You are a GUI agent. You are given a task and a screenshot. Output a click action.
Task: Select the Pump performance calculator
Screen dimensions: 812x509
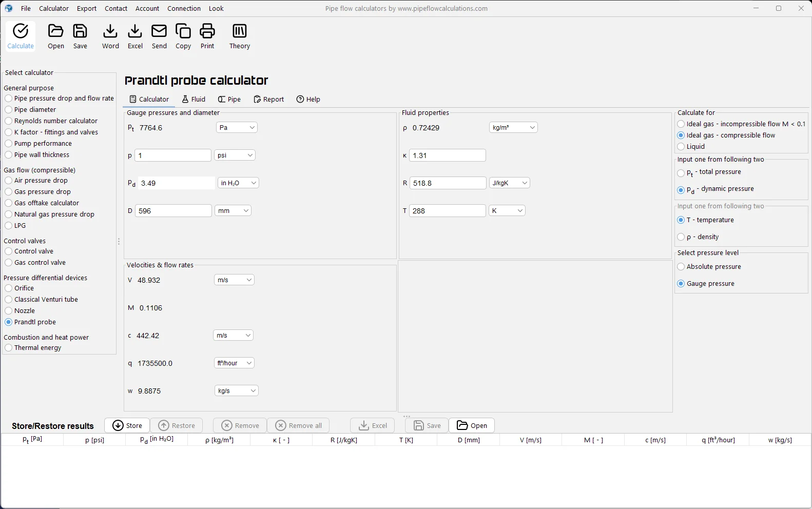point(38,143)
